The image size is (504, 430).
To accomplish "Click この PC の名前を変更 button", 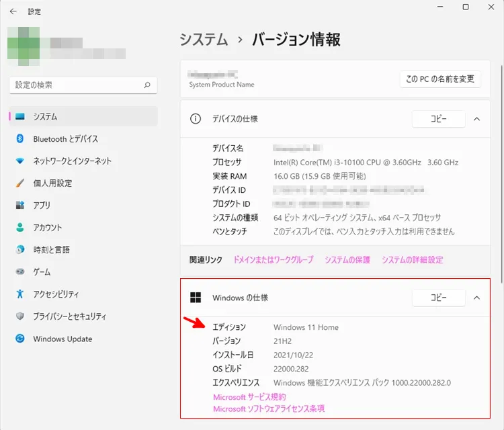I will pyautogui.click(x=440, y=79).
